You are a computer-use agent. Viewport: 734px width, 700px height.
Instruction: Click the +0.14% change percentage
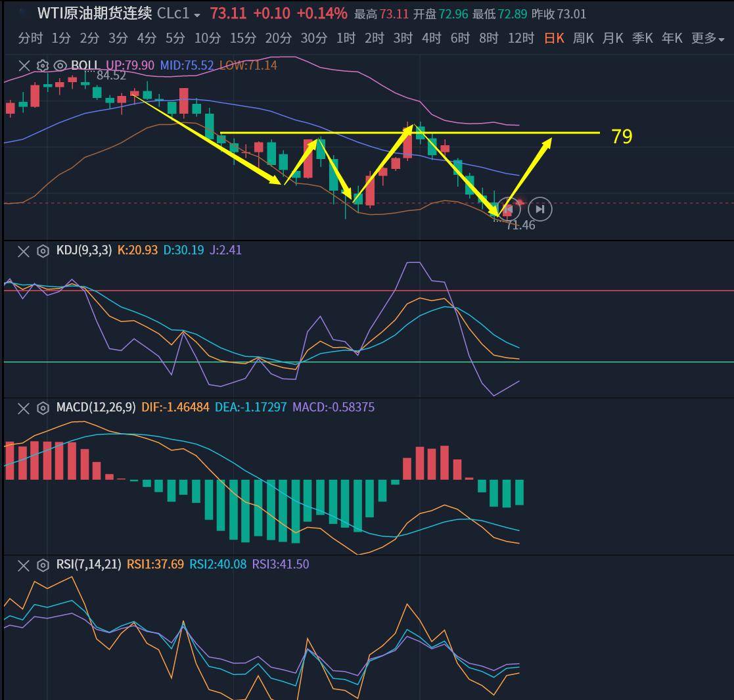(322, 14)
